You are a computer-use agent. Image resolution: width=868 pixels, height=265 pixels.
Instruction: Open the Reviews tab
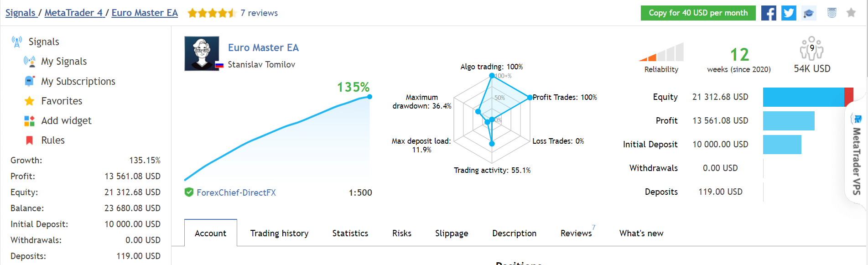point(576,233)
